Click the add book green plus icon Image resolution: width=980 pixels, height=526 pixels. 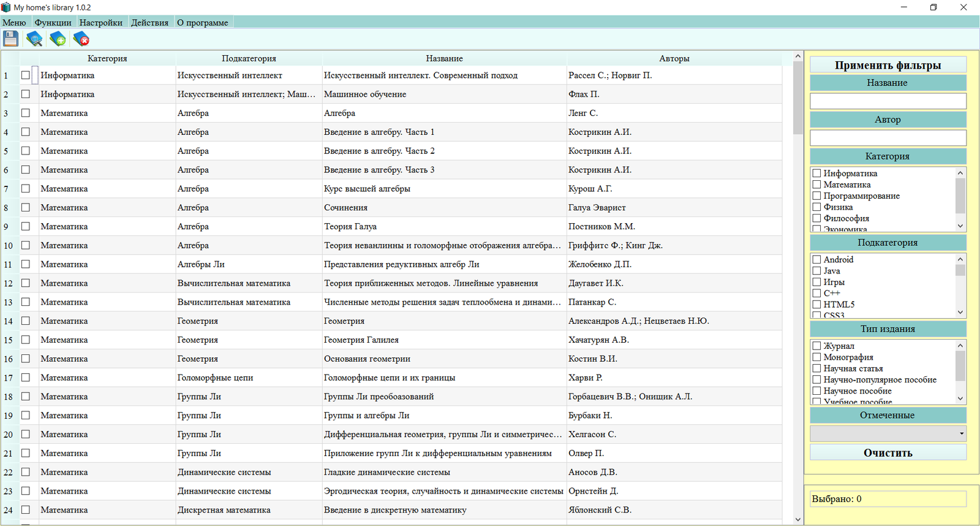click(58, 39)
